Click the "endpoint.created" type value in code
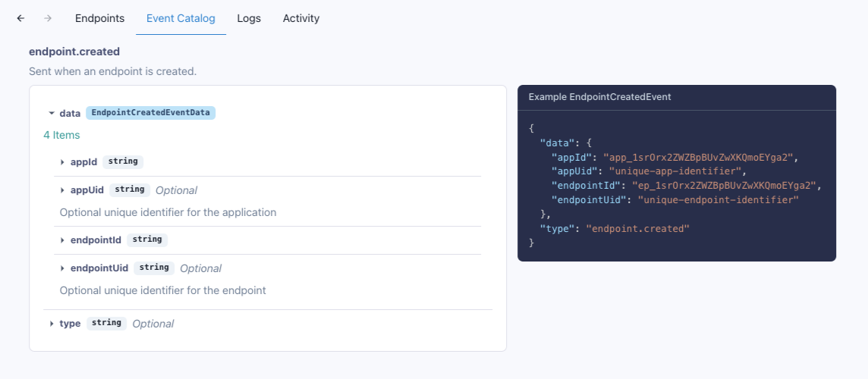 (x=637, y=228)
